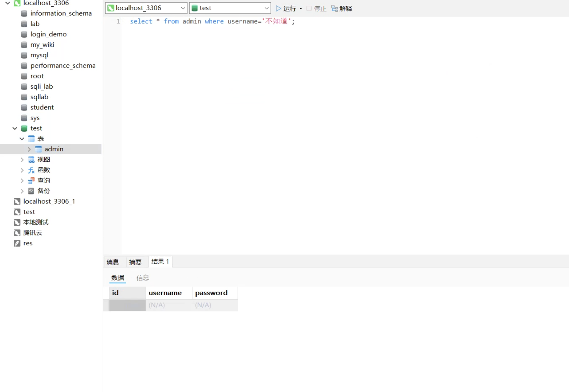
Task: Collapse the test database tree node
Action: pyautogui.click(x=15, y=128)
